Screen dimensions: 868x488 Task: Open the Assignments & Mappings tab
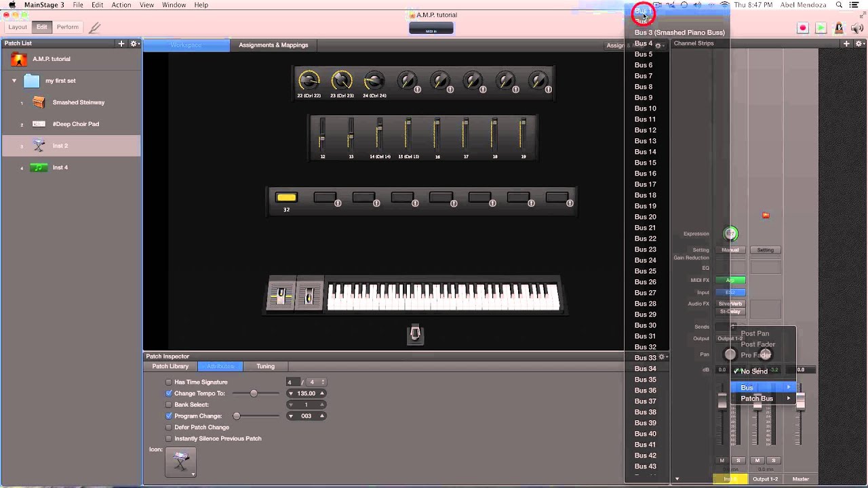click(273, 45)
